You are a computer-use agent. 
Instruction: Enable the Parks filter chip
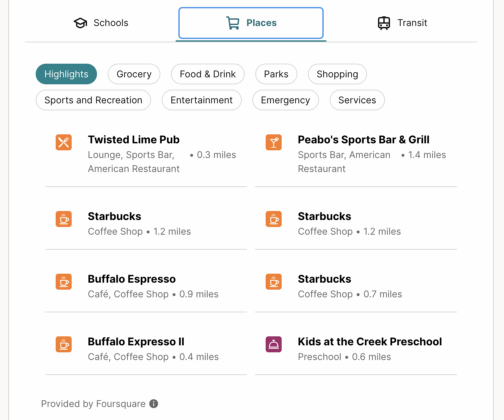coord(276,74)
